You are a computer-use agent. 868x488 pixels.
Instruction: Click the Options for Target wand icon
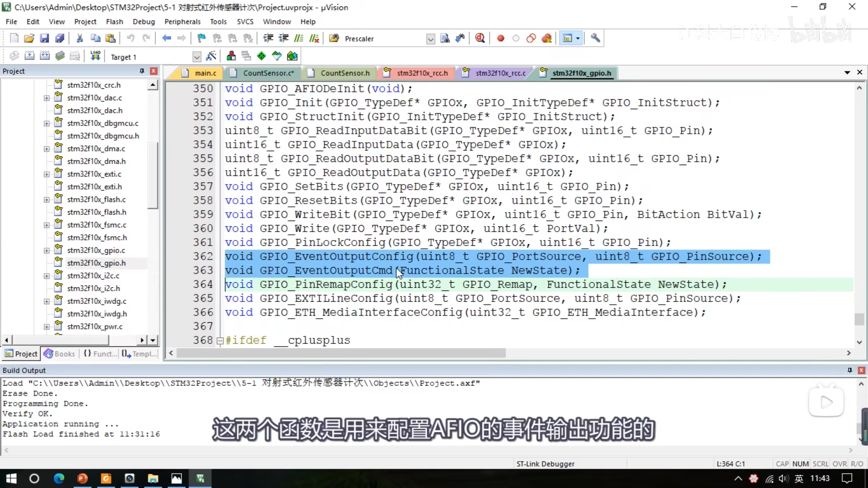point(211,56)
